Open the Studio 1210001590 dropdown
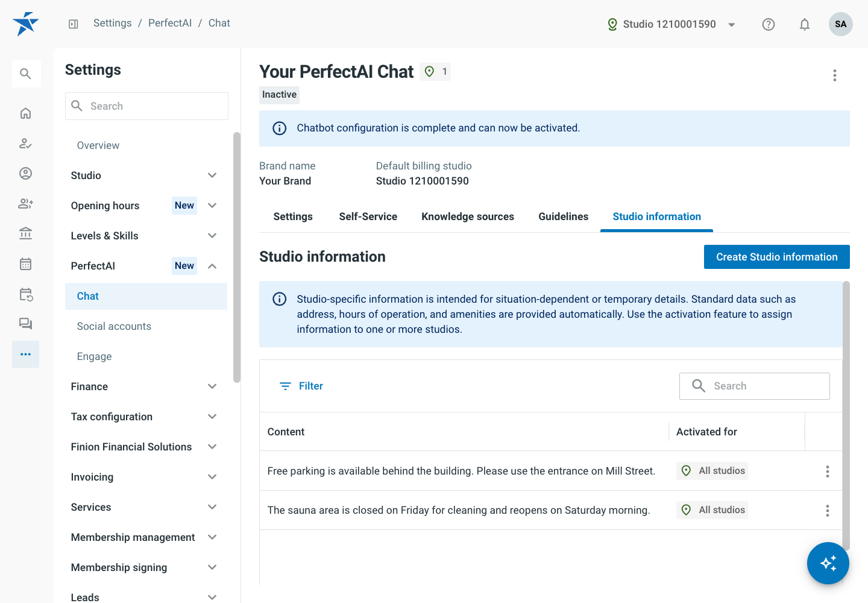The width and height of the screenshot is (868, 603). 671,24
